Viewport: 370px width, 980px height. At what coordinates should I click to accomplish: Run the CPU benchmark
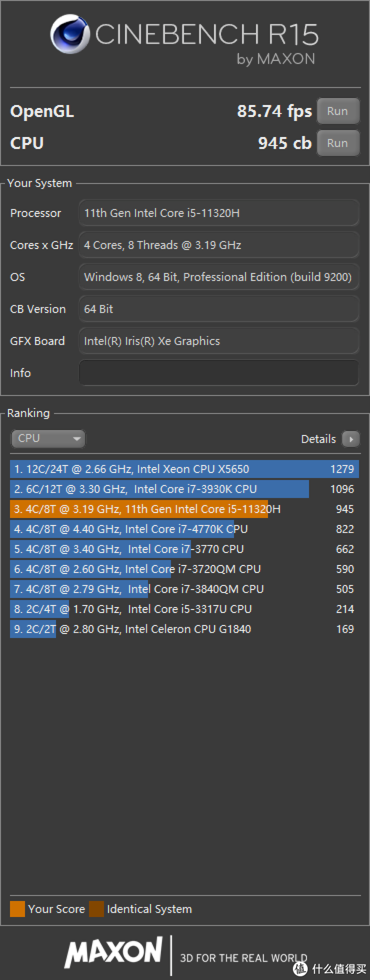click(337, 143)
